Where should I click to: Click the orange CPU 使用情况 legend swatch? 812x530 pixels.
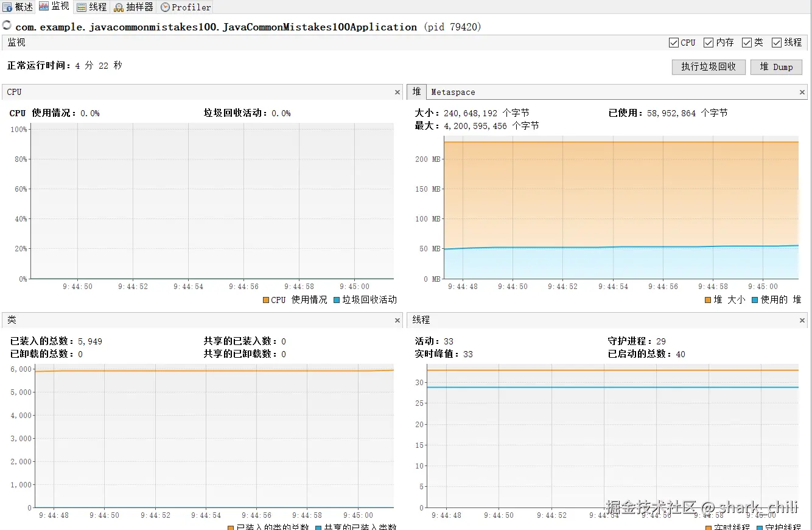pos(266,300)
